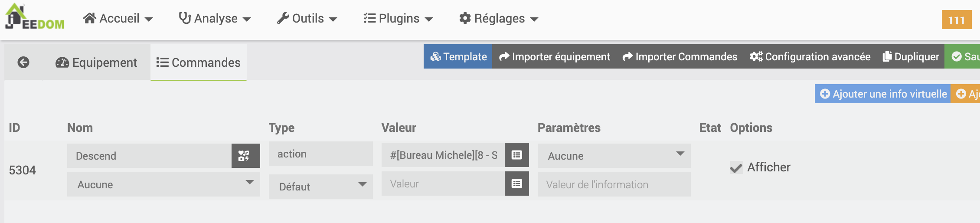Click the Dupliquer button
This screenshot has height=223, width=980.
911,56
